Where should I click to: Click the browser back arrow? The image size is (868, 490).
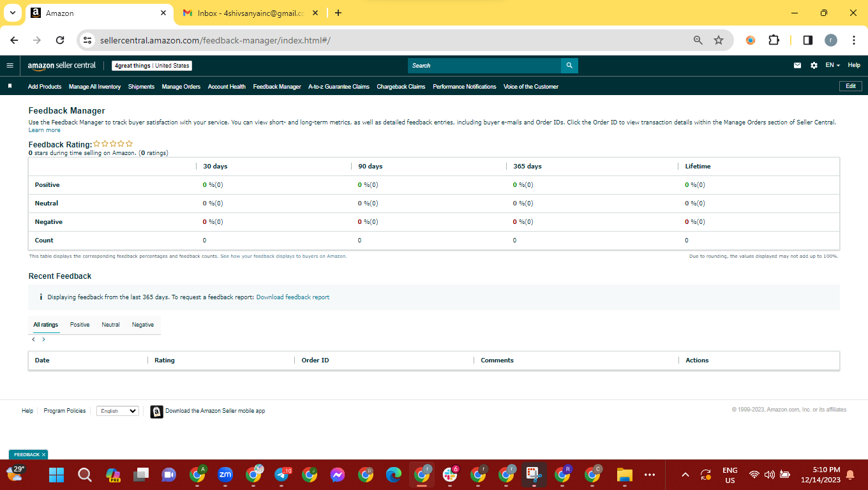point(14,40)
